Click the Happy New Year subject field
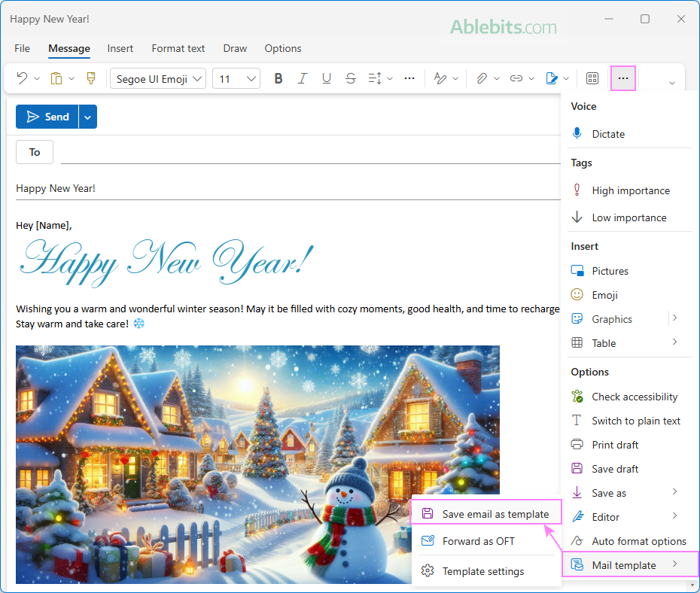Screen dimensions: 700x593 (x=286, y=188)
